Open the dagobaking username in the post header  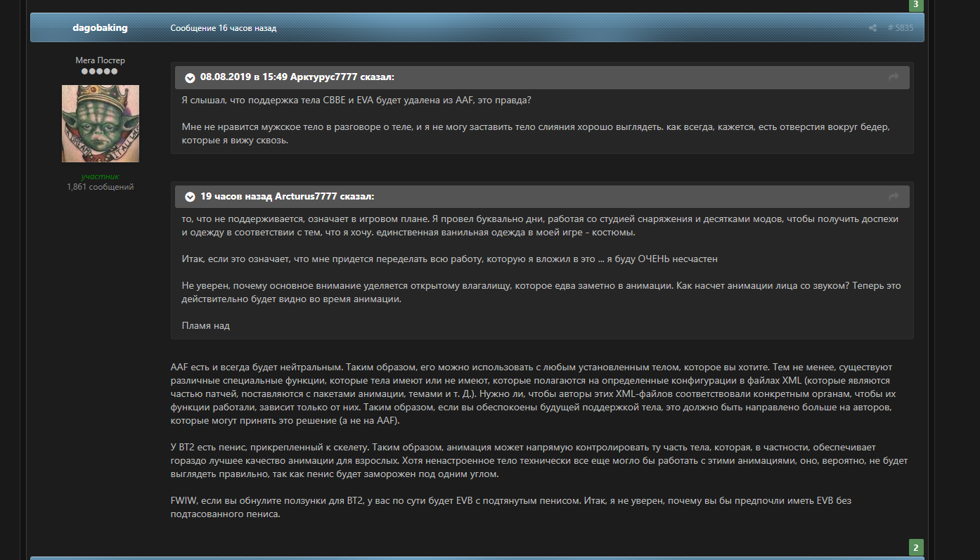click(100, 28)
